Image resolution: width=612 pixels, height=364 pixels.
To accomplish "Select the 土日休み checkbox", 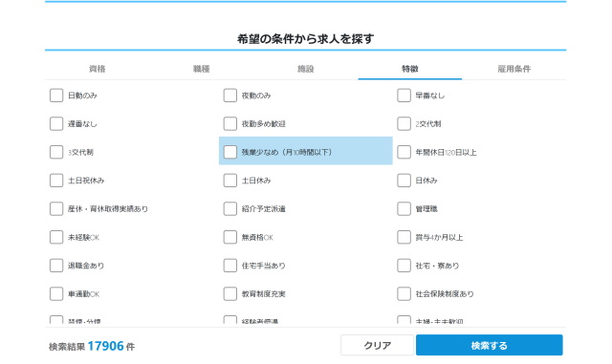I will pos(229,181).
